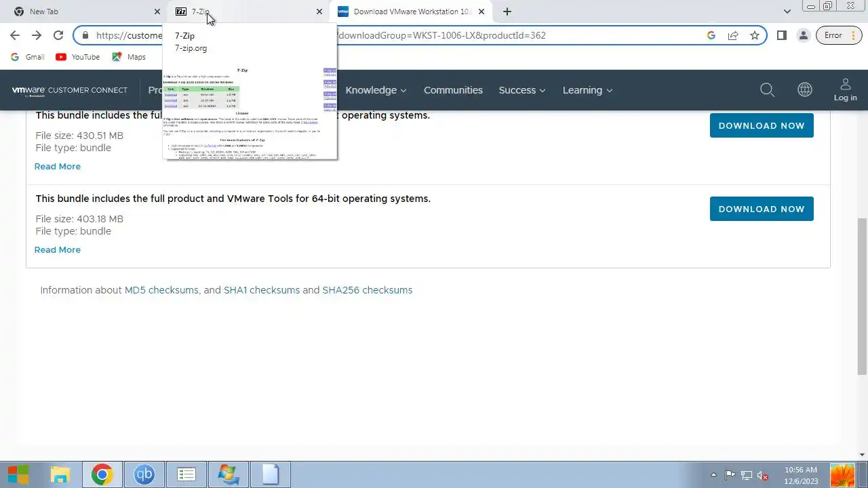The image size is (868, 488).
Task: Open a new browser tab with plus
Action: click(507, 12)
